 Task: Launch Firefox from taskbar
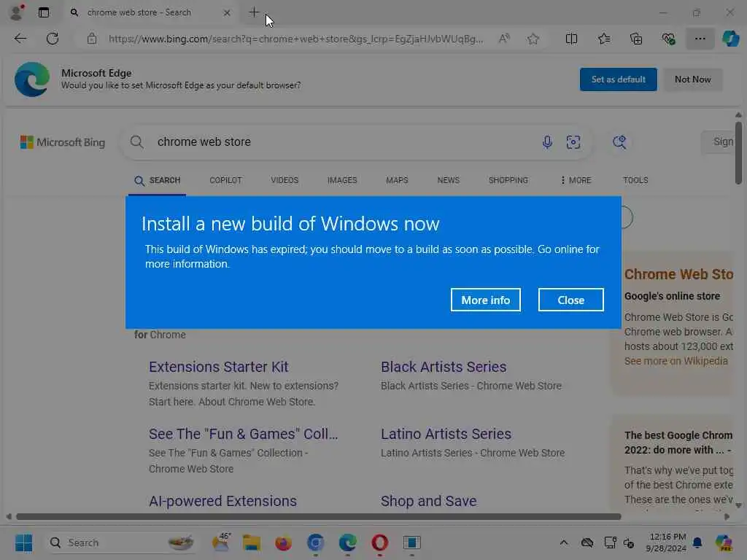(284, 542)
